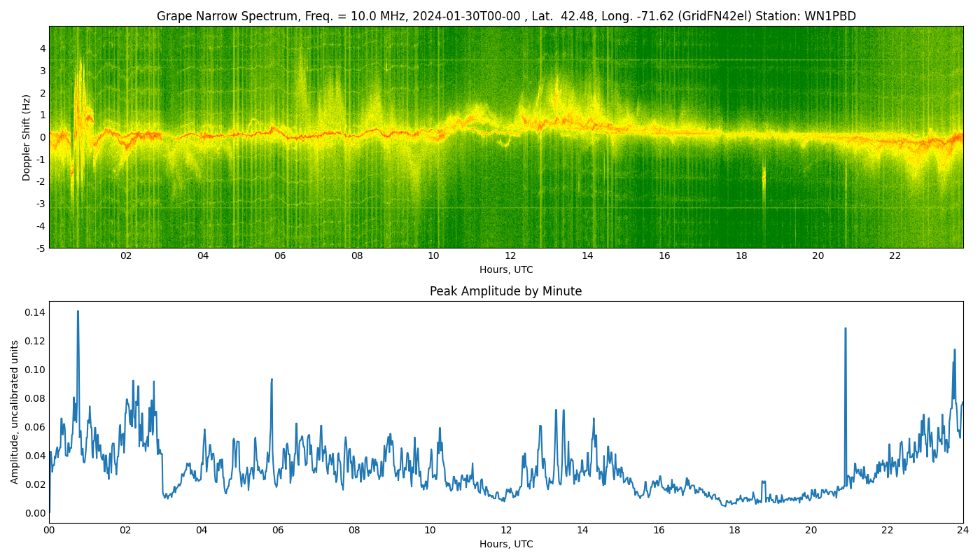Viewport: 980px width, 560px height.
Task: Click the "Doppler Shift (Hz)" axis label
Action: (x=27, y=137)
